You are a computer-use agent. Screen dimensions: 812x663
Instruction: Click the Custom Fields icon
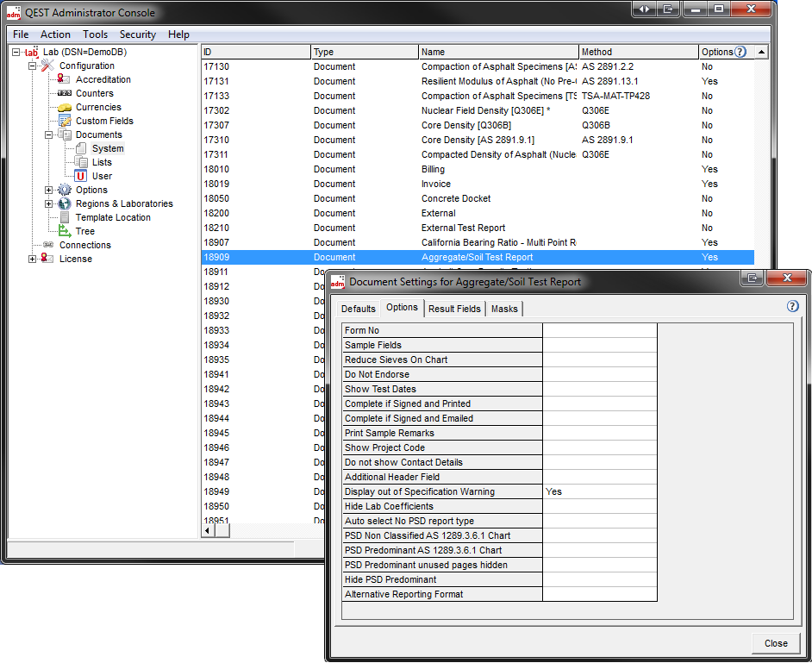[x=65, y=121]
